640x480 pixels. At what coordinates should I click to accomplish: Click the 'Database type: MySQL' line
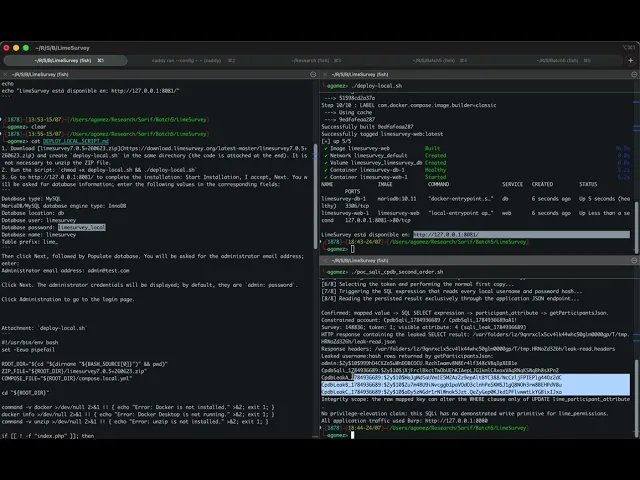(31, 199)
